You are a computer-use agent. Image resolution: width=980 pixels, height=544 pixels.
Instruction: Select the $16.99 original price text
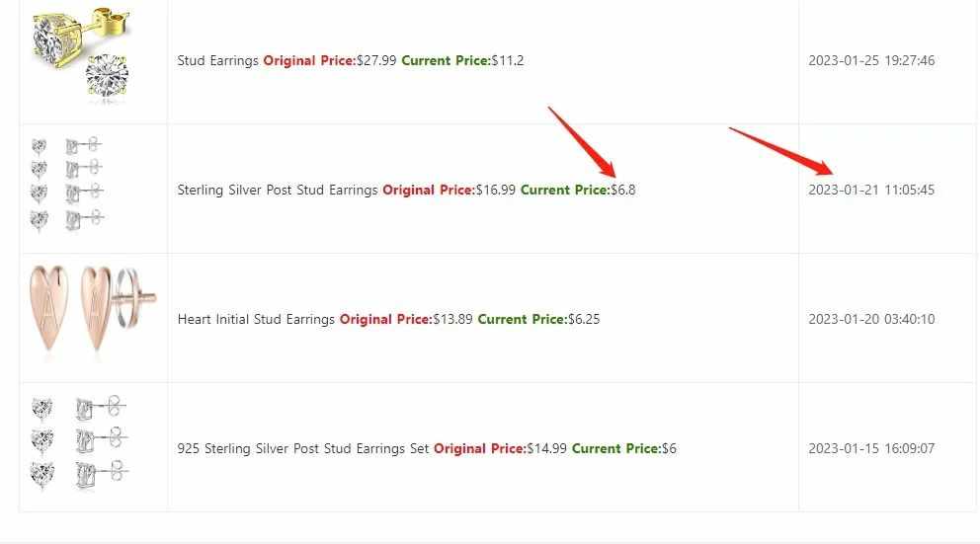496,190
